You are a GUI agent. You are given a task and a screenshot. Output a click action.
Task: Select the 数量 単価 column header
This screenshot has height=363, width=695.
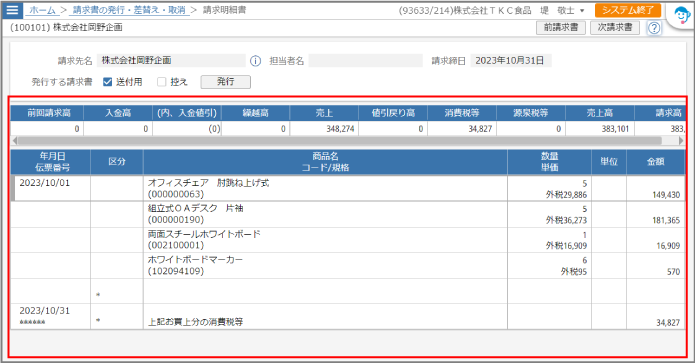(550, 162)
